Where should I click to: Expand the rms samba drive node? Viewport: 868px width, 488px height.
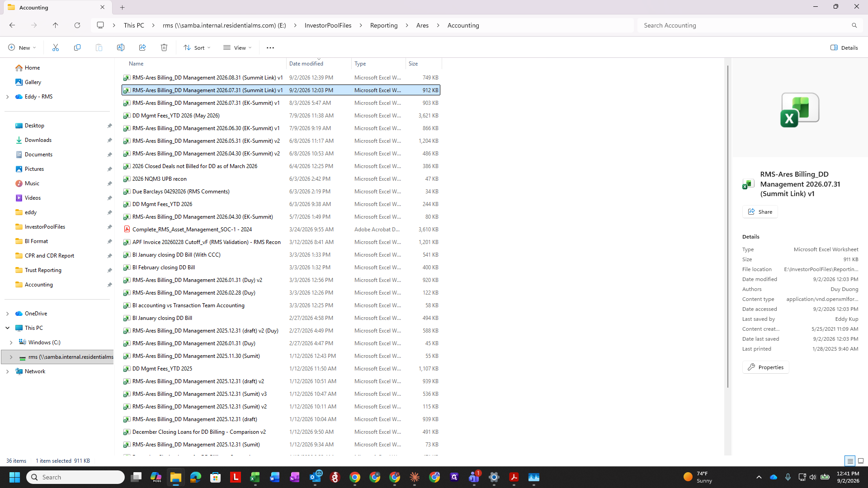pyautogui.click(x=11, y=357)
